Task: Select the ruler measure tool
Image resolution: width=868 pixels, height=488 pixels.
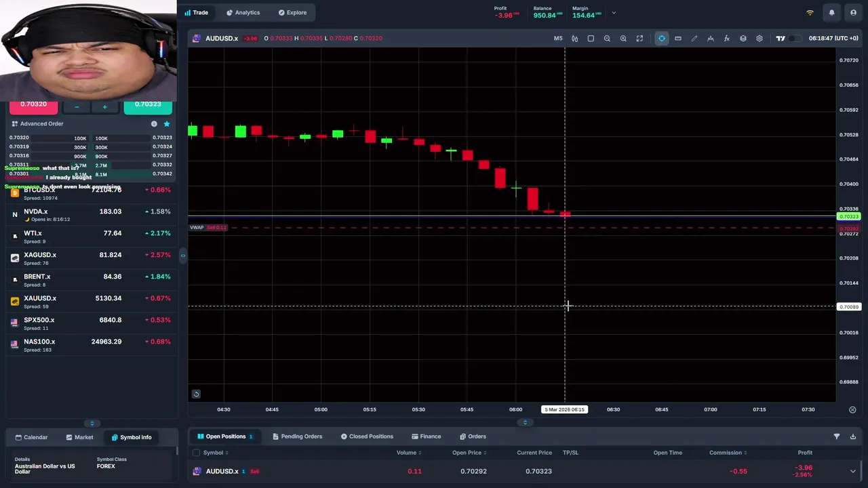Action: pos(678,39)
